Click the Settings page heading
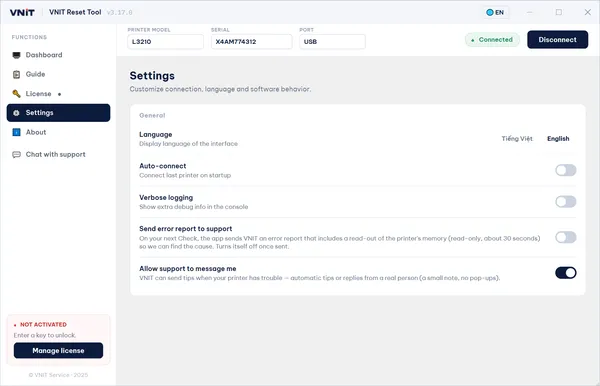The image size is (600, 386). pos(152,76)
